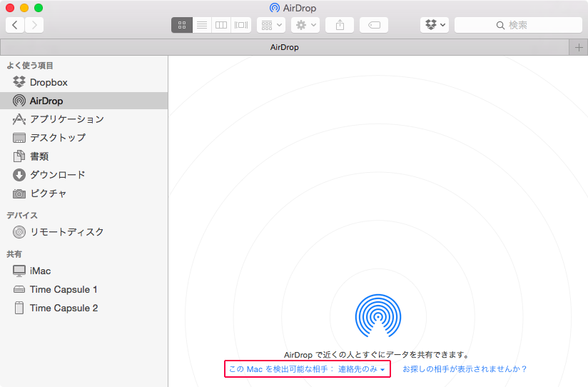
Task: Click the Dropbox sidebar icon
Action: [19, 82]
